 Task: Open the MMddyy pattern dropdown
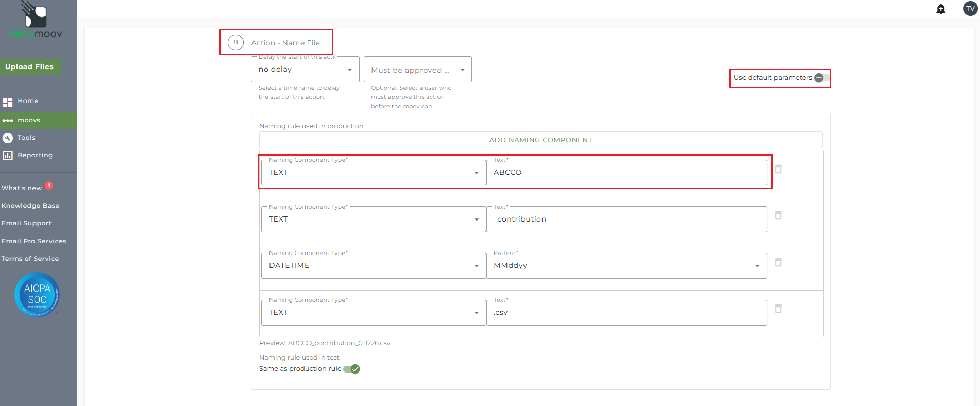[x=626, y=266]
